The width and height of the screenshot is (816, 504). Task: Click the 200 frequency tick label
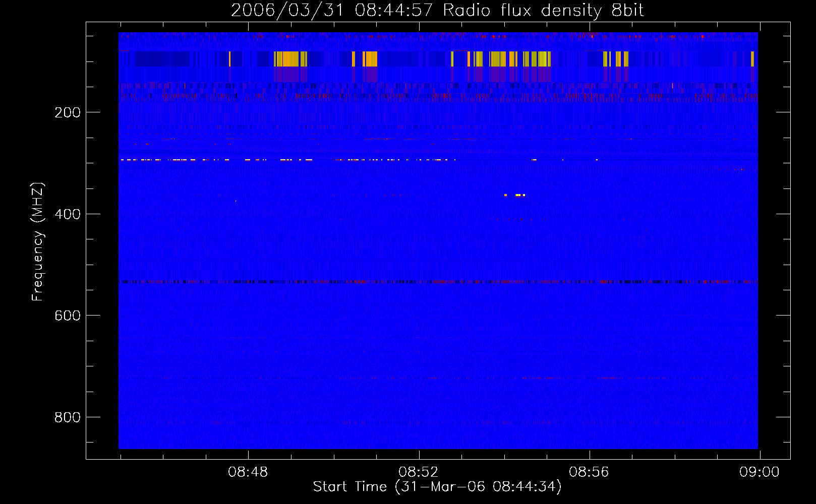point(68,112)
